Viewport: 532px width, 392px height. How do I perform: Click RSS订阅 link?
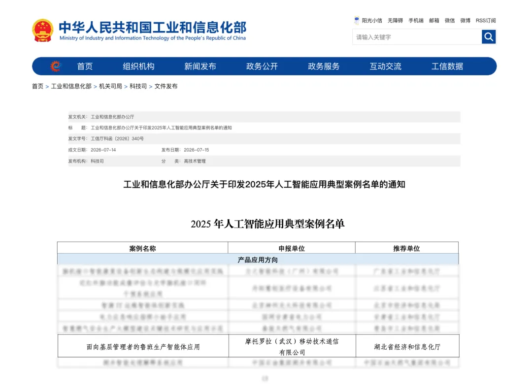point(486,21)
